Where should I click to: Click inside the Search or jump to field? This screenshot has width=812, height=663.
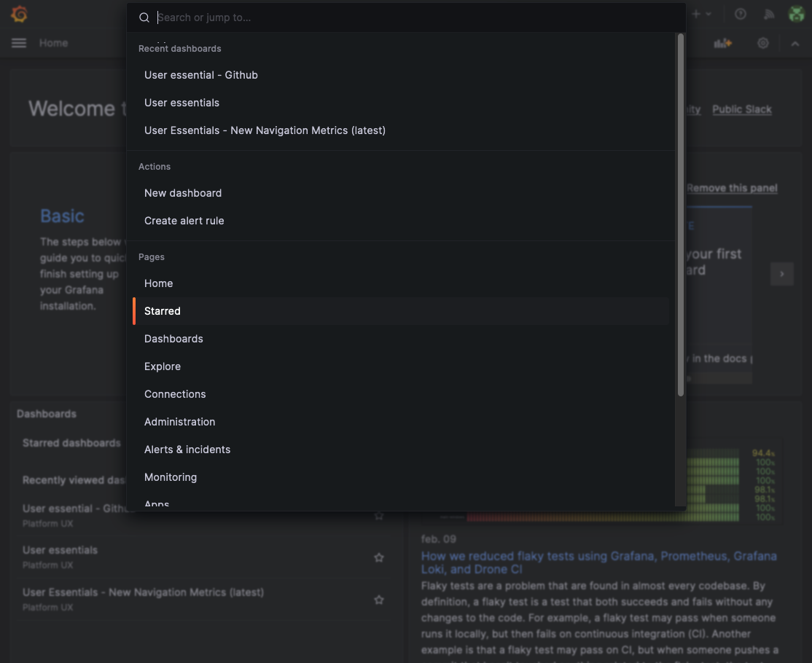292,17
